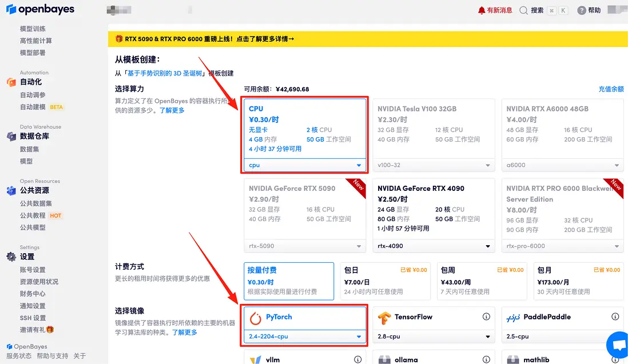
Task: Click the openbayes logo
Action: click(x=40, y=9)
